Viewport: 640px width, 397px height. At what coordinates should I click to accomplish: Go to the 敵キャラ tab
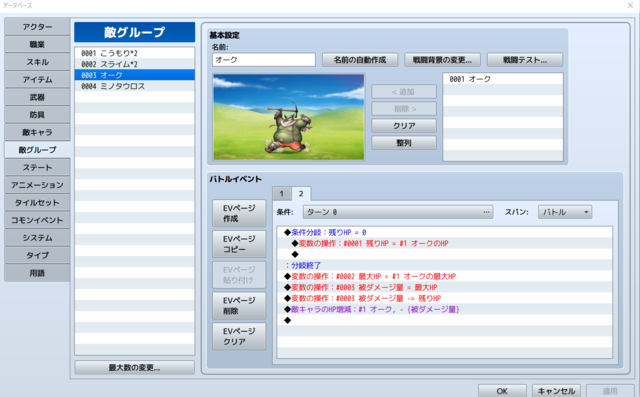tap(37, 132)
